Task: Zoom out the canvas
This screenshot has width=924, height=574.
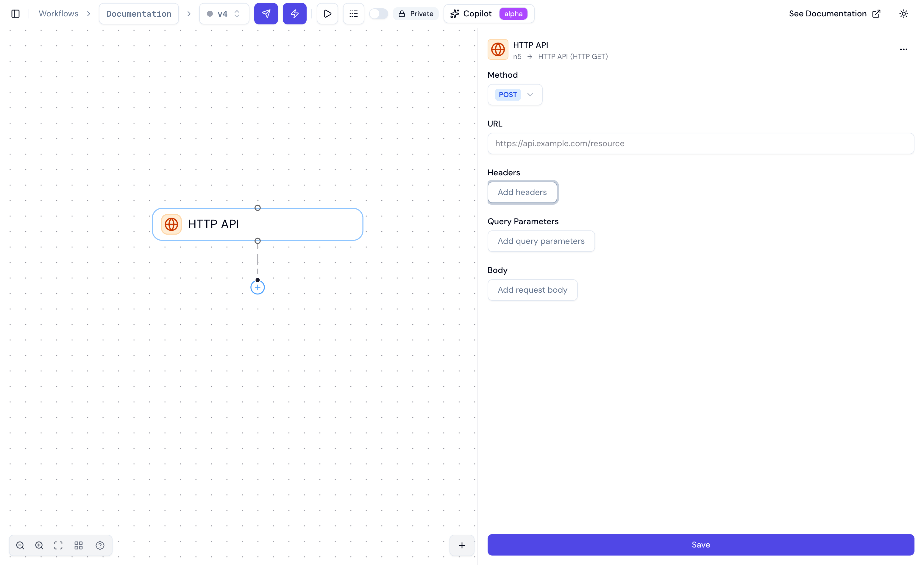Action: [x=21, y=545]
